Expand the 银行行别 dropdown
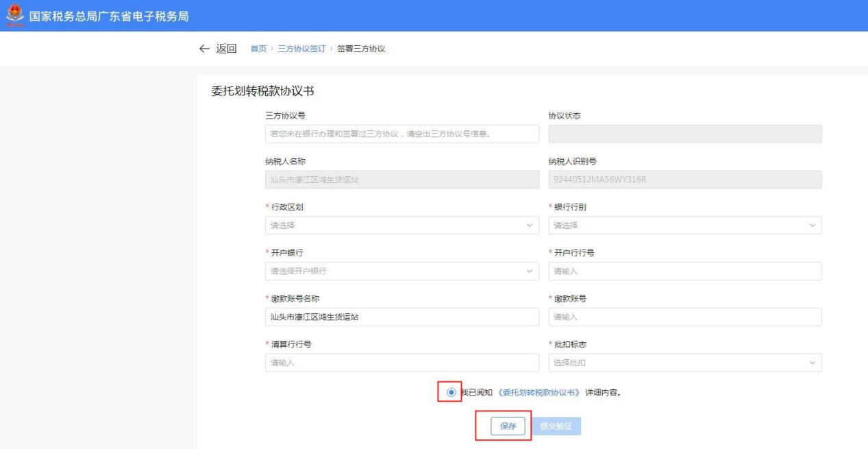This screenshot has width=868, height=449. point(685,225)
